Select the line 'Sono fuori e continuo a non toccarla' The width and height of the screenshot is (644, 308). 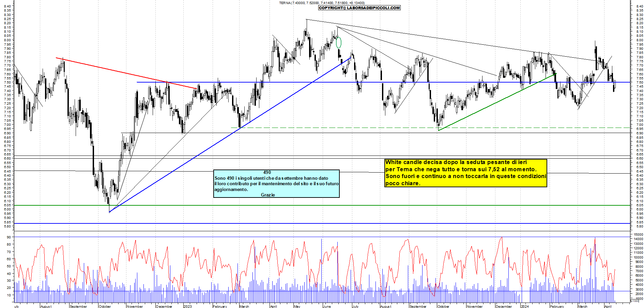tap(466, 176)
